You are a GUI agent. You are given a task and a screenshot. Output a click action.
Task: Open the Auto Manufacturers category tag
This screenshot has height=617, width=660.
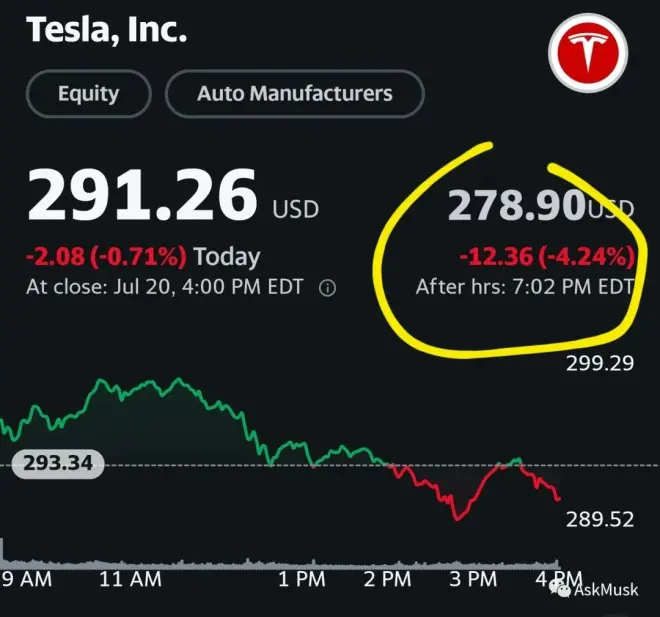294,95
